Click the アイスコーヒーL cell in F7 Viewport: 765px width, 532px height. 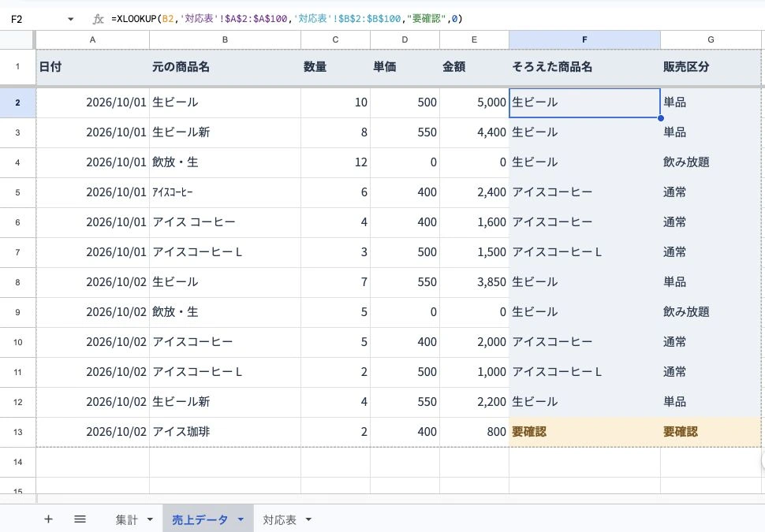click(584, 252)
